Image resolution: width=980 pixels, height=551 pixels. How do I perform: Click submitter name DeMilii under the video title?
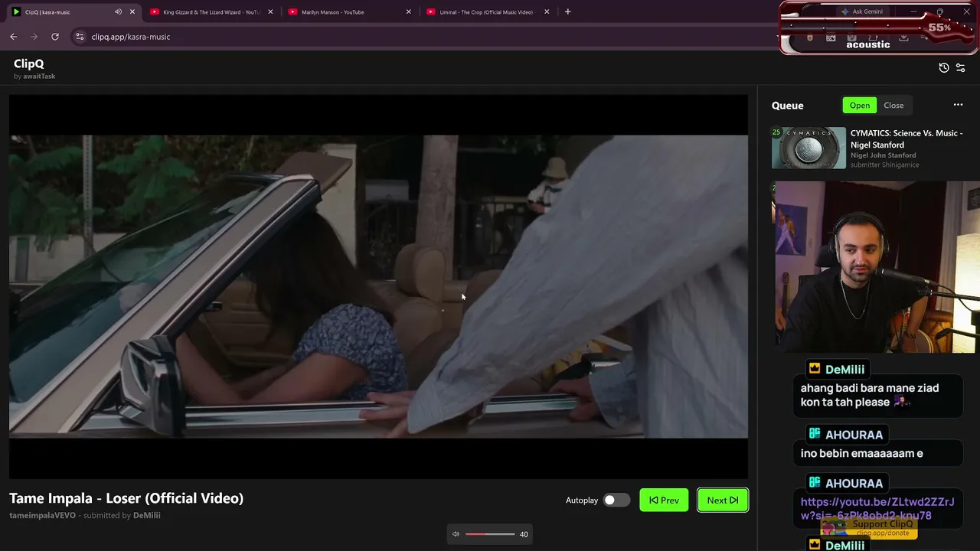coord(147,516)
